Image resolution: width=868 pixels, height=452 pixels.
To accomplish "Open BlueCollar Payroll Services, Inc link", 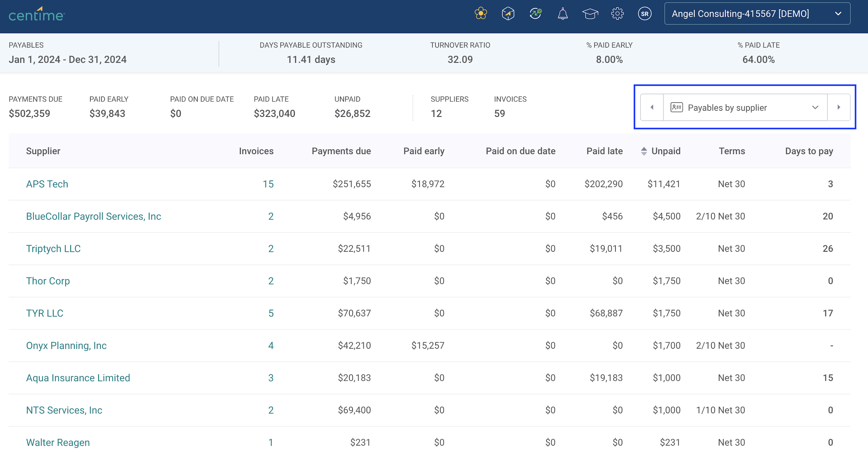I will tap(93, 216).
